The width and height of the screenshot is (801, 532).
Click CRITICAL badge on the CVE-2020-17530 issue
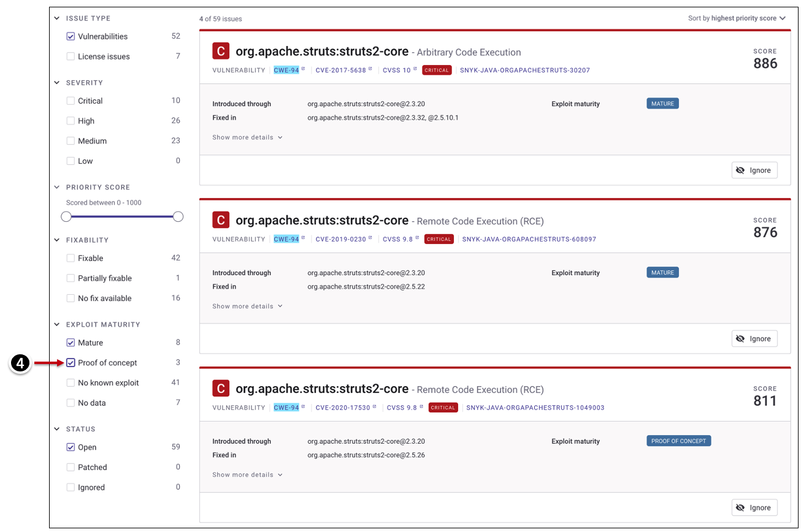[x=443, y=408]
